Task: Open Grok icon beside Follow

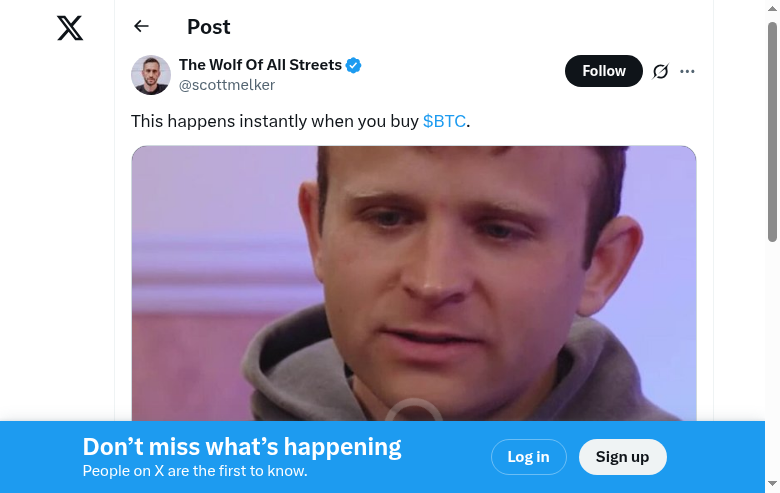Action: pos(660,71)
